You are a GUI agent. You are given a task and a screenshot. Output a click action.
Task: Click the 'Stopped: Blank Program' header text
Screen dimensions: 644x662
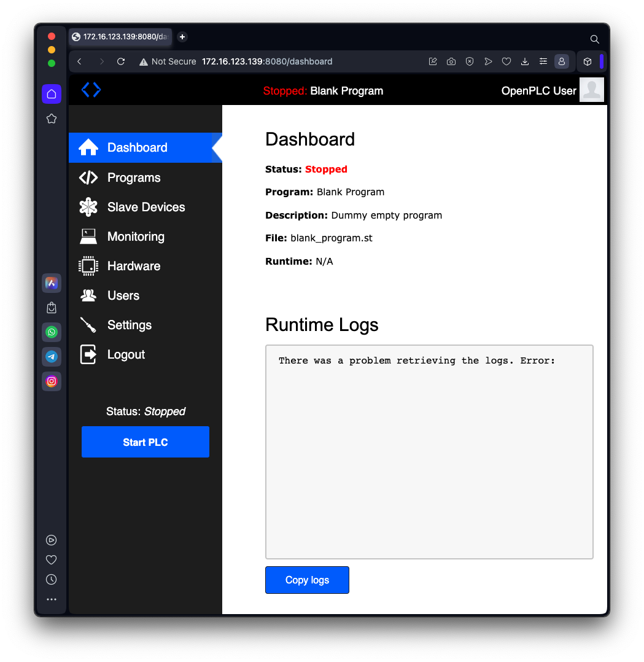tap(324, 91)
